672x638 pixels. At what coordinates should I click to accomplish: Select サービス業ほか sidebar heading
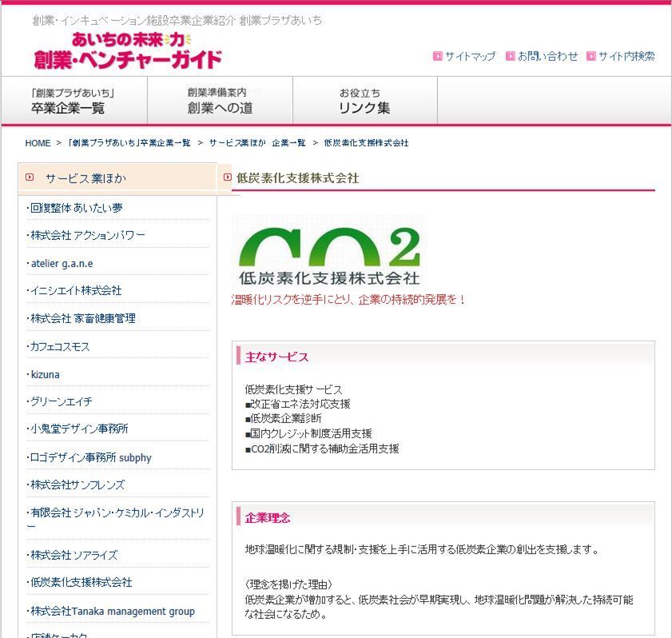(85, 178)
